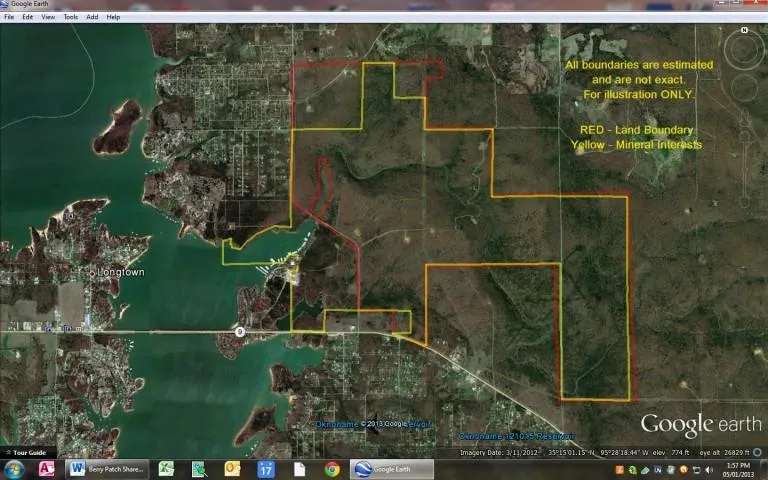Expand the Tour Guide panel
Screen dimensions: 768x480
pos(26,452)
